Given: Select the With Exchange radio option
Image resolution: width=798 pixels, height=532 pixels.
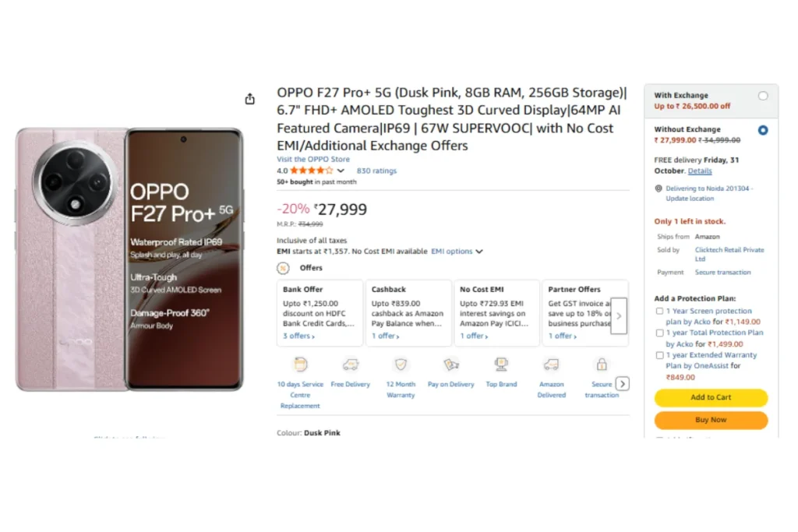Looking at the screenshot, I should [x=763, y=96].
